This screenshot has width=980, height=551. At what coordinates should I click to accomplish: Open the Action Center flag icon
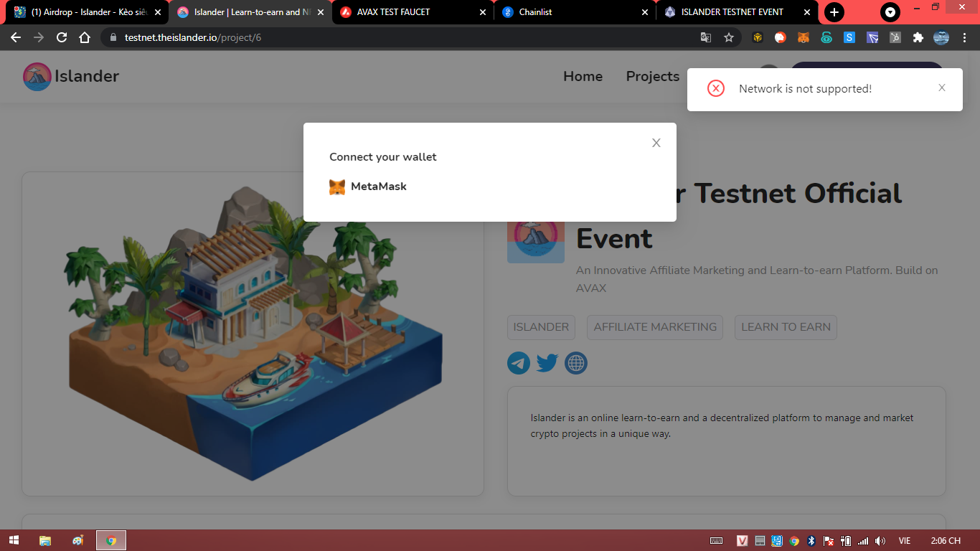pos(829,541)
